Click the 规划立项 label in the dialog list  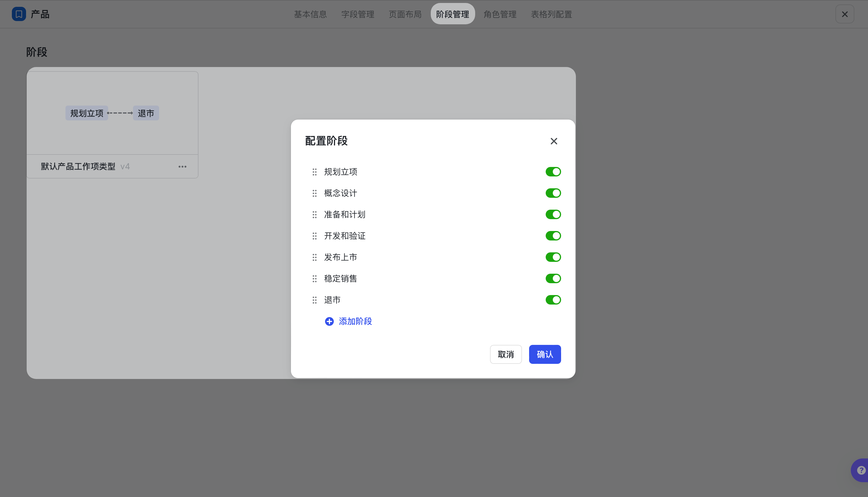pyautogui.click(x=341, y=172)
